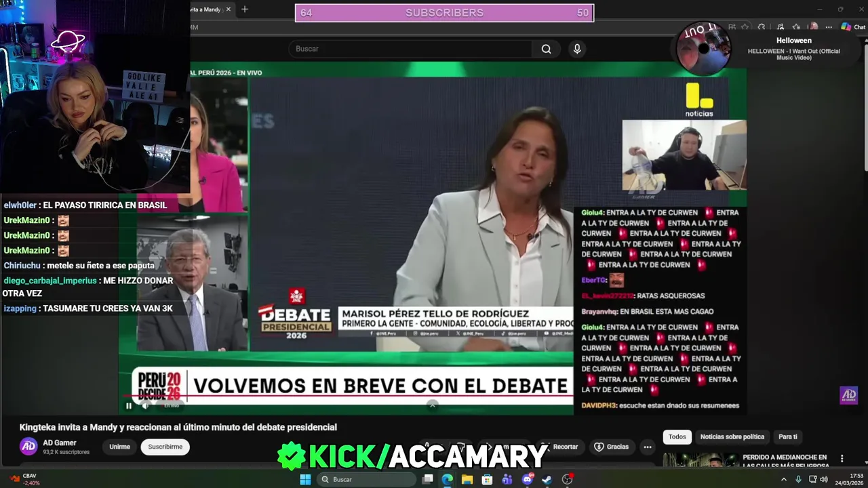Close the browser tab 'invita a Mandy'
Viewport: 868px width, 488px height.
[x=229, y=9]
